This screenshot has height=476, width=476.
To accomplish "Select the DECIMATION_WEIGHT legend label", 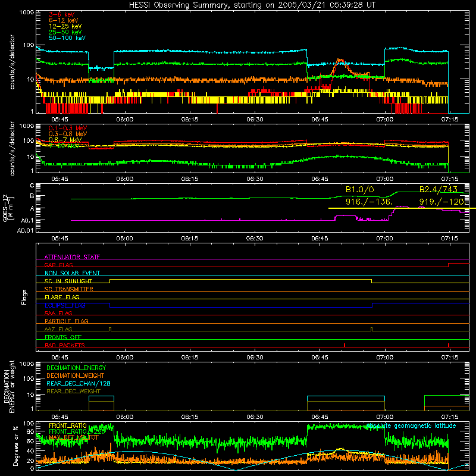I will [76, 375].
